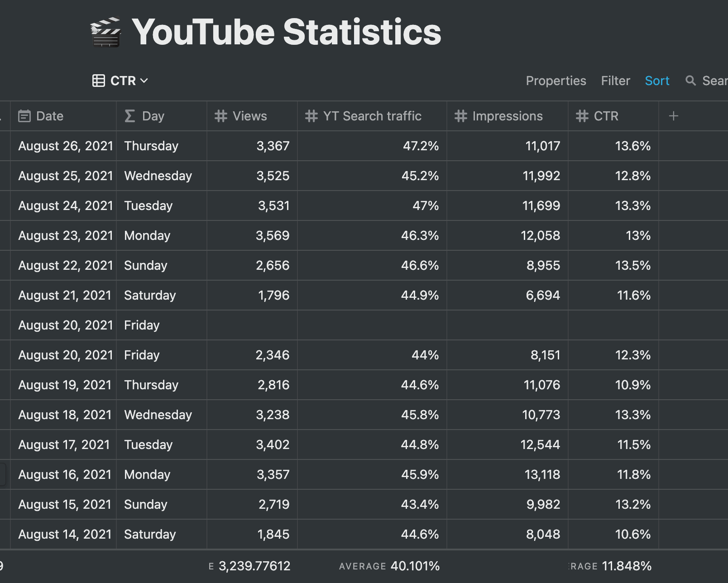Click the Sort link in the toolbar
The height and width of the screenshot is (583, 728).
tap(656, 81)
